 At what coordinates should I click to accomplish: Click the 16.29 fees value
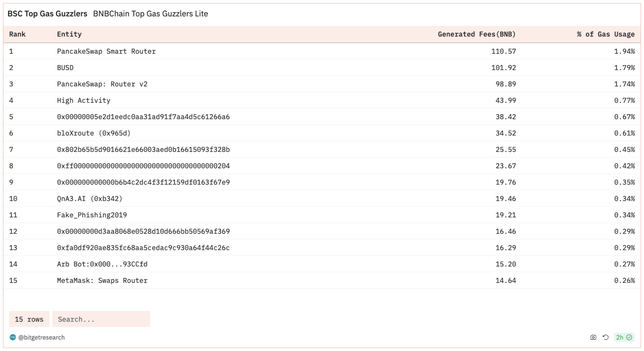tap(506, 248)
